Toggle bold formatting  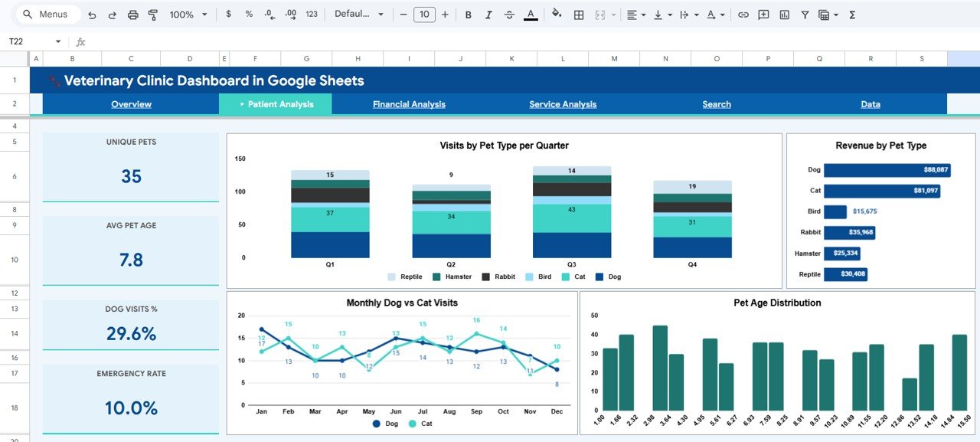[467, 14]
